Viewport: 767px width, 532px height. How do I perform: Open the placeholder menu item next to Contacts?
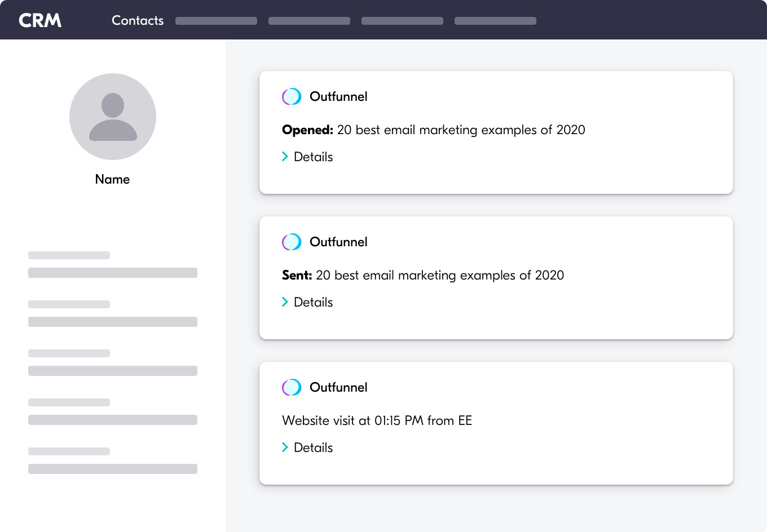(216, 21)
